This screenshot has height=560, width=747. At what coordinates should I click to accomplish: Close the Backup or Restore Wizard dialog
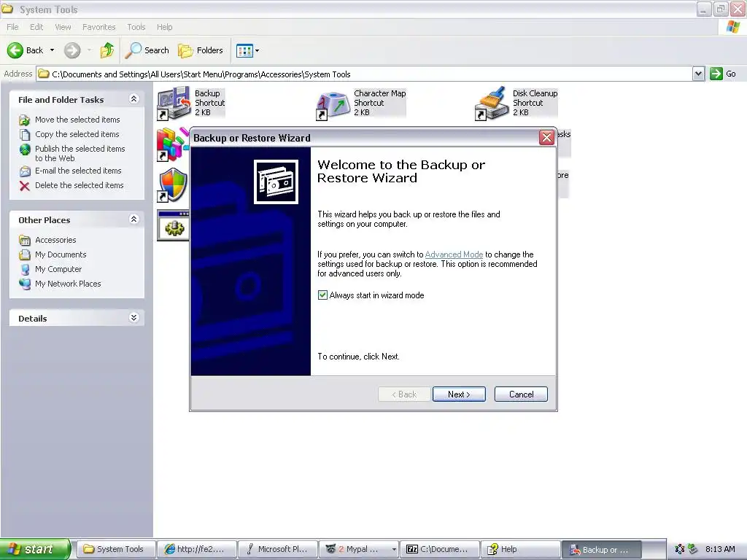(546, 138)
